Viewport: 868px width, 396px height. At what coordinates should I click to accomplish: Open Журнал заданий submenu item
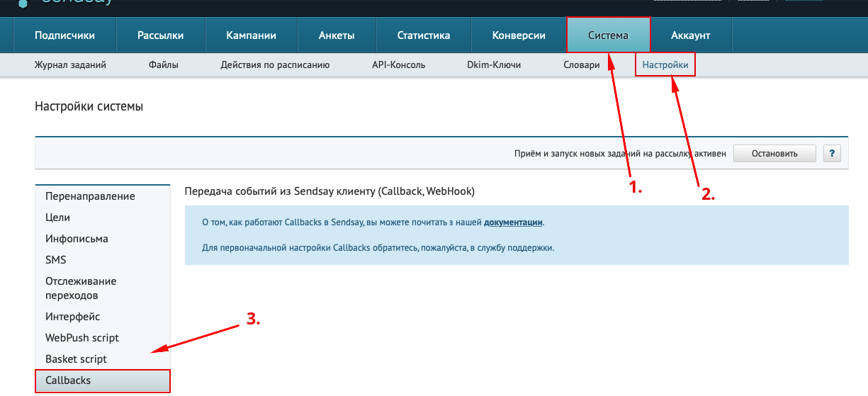click(x=70, y=64)
